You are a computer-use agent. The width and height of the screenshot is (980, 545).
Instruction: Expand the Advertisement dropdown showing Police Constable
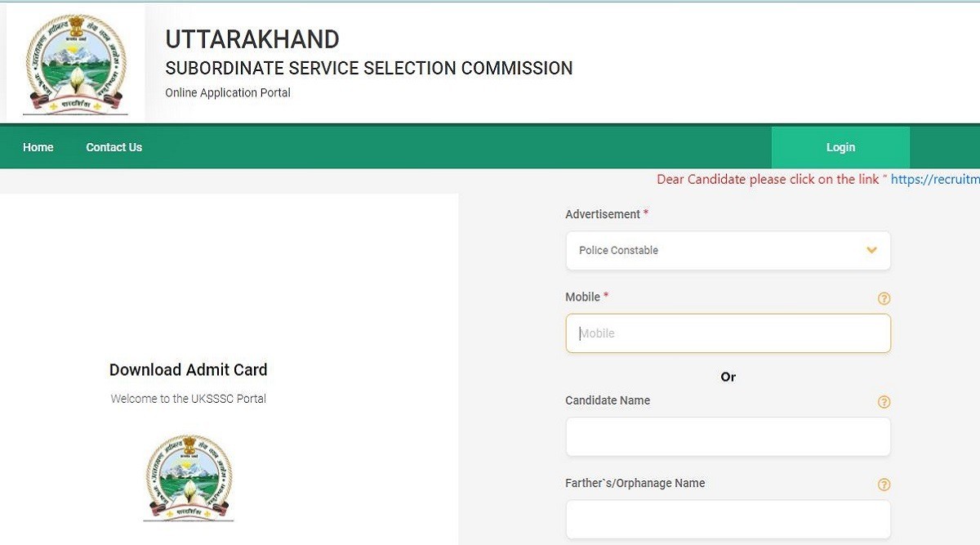pyautogui.click(x=728, y=250)
